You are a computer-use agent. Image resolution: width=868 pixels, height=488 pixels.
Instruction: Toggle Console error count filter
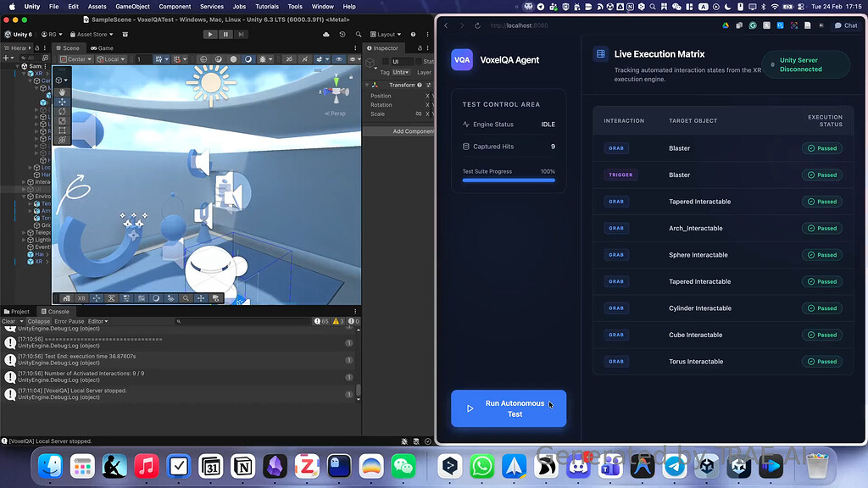click(x=353, y=321)
